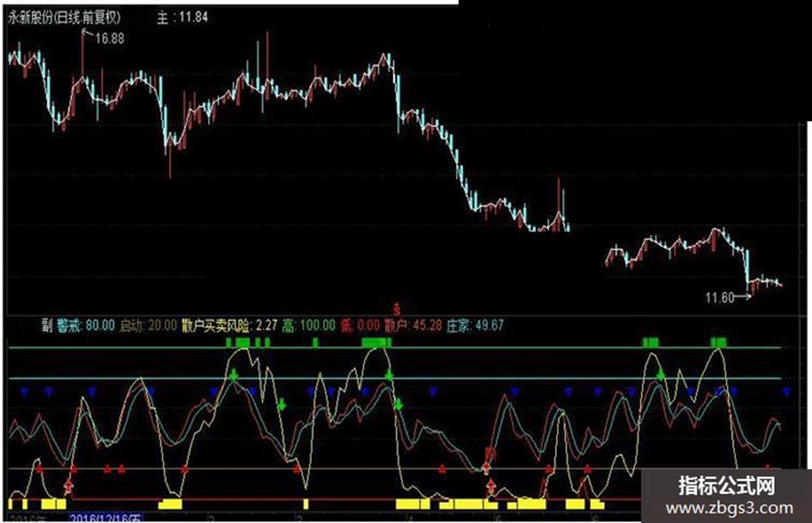Select the 庄家: 49.67 readout
812x523 pixels.
coord(475,325)
